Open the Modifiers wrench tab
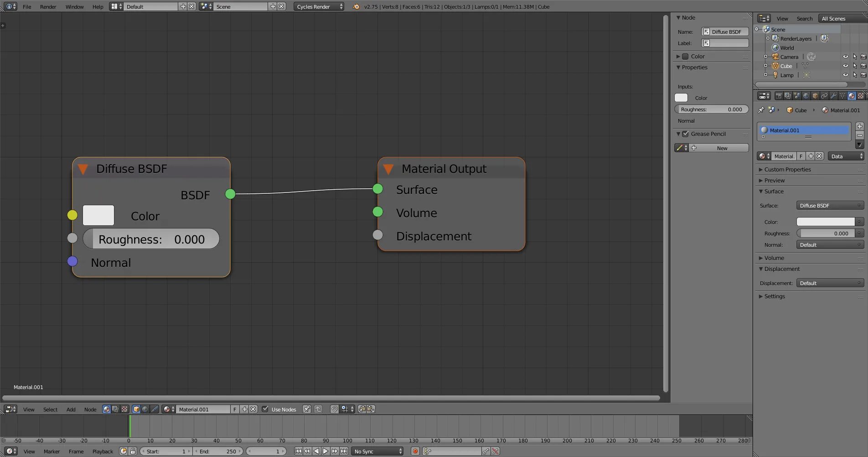868x457 pixels. click(x=833, y=96)
